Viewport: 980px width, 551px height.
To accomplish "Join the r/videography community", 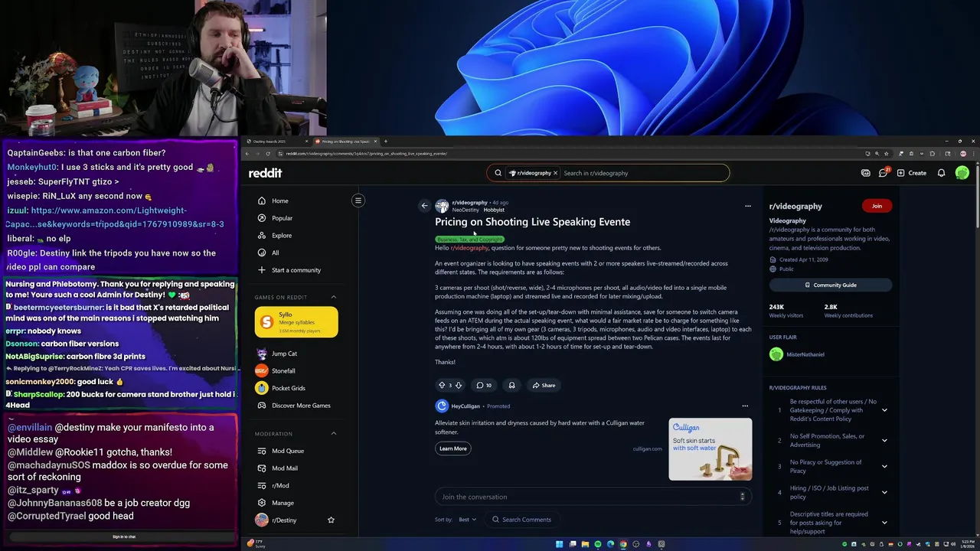I will coord(877,206).
